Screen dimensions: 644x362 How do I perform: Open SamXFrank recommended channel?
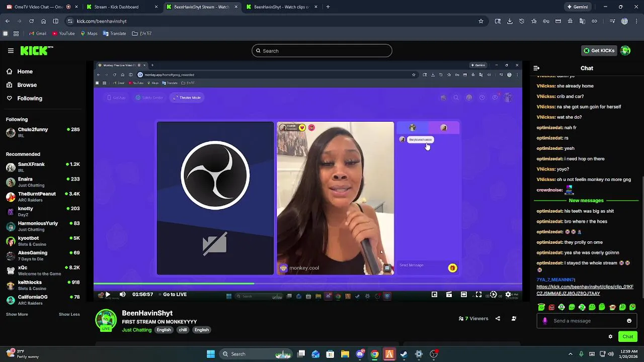click(43, 167)
